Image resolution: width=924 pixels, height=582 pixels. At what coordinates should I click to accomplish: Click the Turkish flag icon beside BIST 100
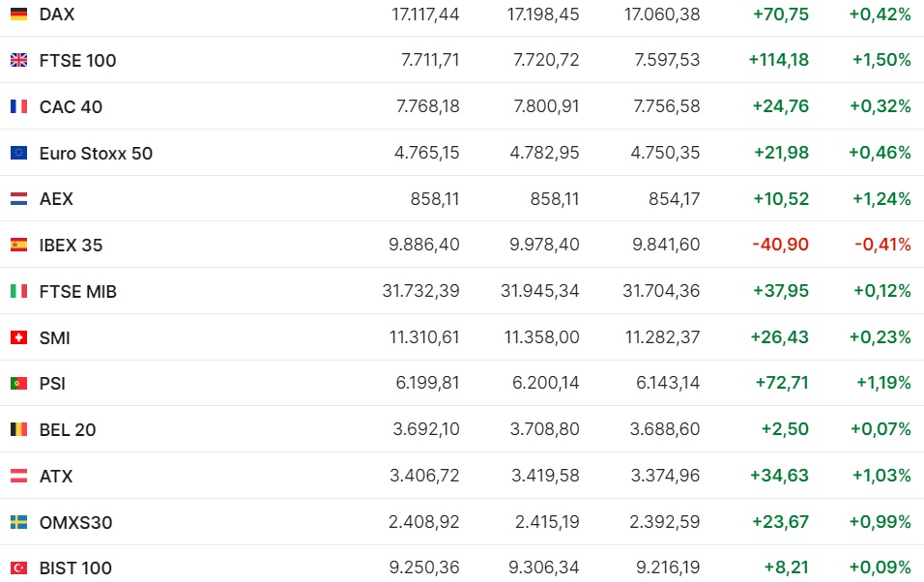coord(19,567)
